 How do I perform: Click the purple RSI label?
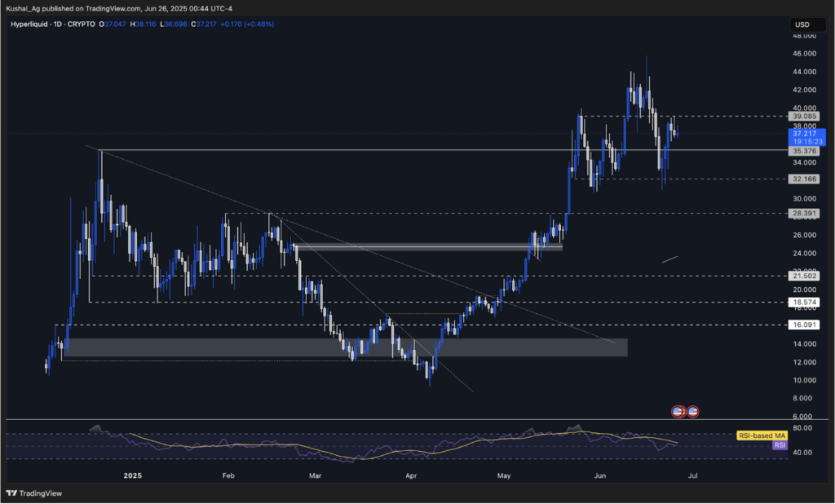780,444
